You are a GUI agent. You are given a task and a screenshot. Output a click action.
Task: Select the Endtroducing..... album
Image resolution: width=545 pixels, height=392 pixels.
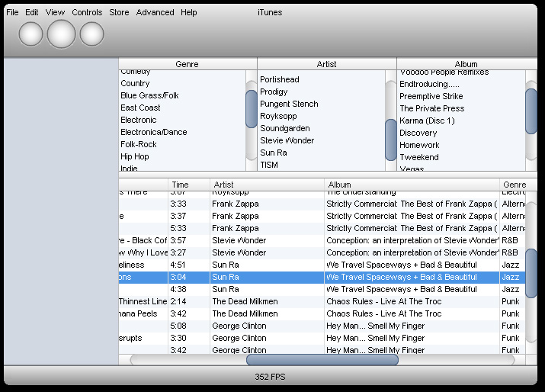[x=461, y=84]
